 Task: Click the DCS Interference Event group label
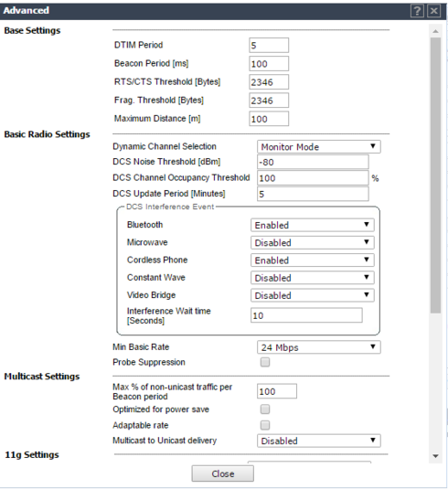[x=170, y=207]
